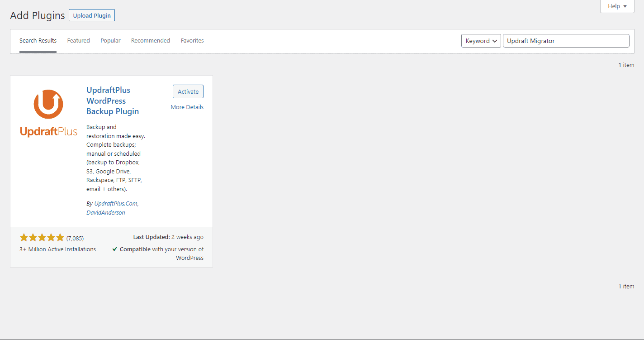Click the Last Updated 2 weeks ago text
The width and height of the screenshot is (644, 340).
tap(168, 237)
